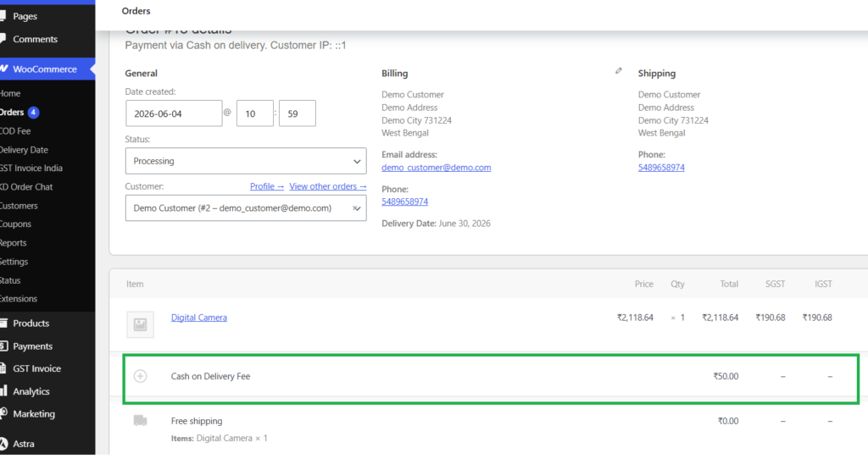Open the GST Invoice sidebar menu
This screenshot has width=868, height=470.
(x=36, y=369)
